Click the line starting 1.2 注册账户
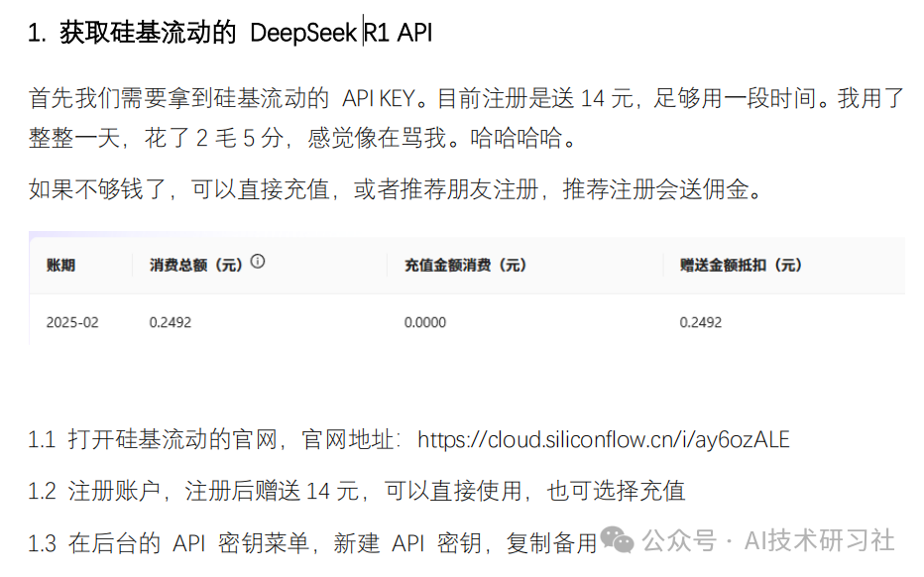 point(357,491)
